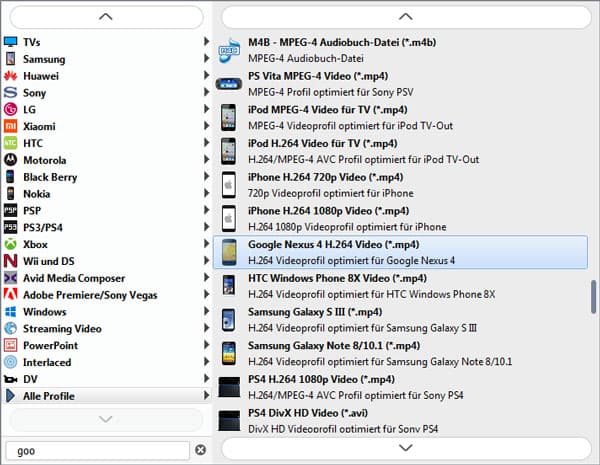The width and height of the screenshot is (600, 465).
Task: Click the profile list vertical scrollbar thumb
Action: (x=593, y=297)
